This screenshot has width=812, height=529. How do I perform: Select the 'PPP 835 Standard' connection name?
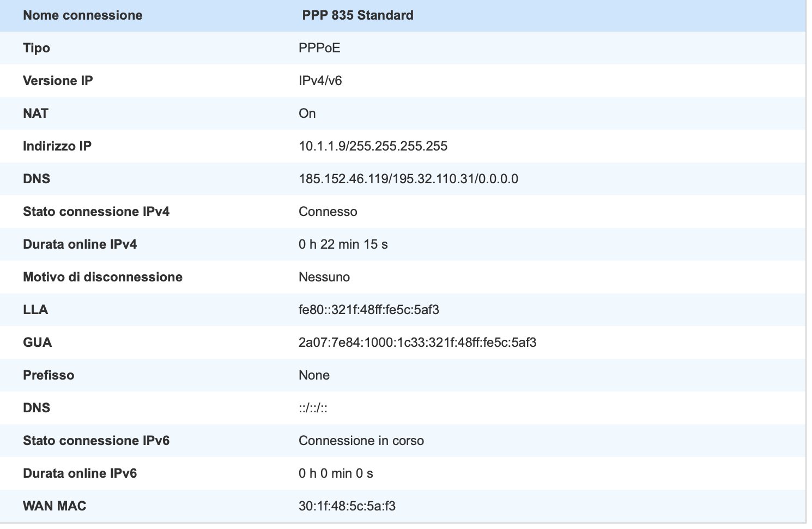point(357,15)
